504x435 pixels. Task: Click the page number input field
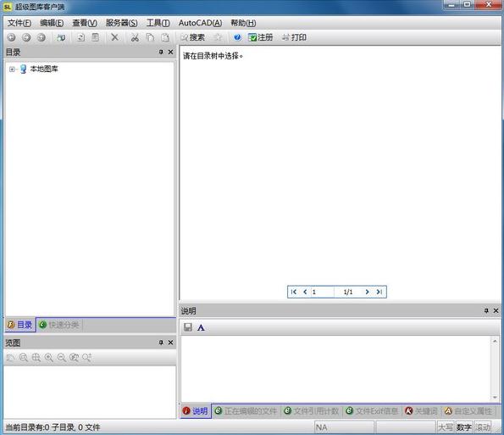[x=323, y=292]
